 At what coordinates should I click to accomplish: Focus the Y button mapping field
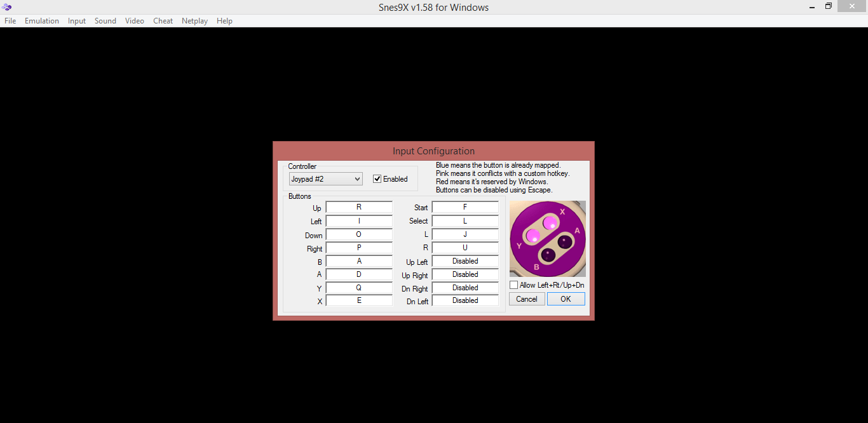coord(359,288)
